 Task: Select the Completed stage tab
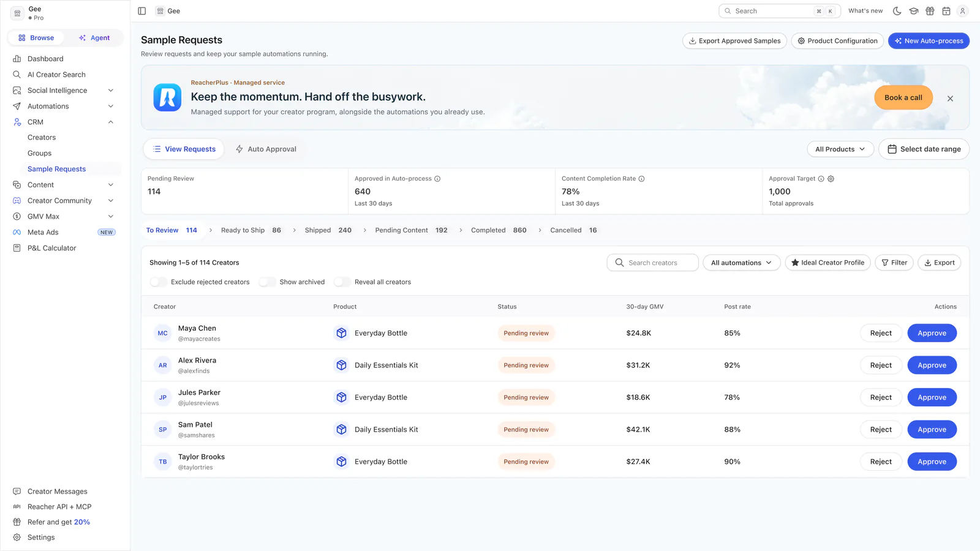(499, 230)
